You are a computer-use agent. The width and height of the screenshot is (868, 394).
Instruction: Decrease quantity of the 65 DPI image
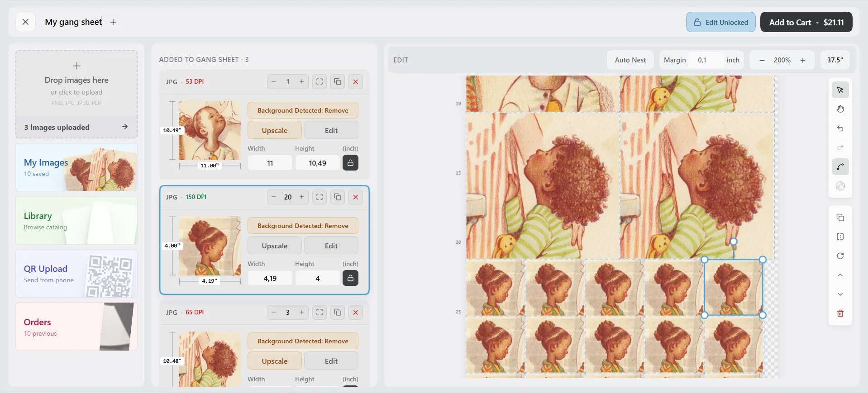[x=274, y=312]
